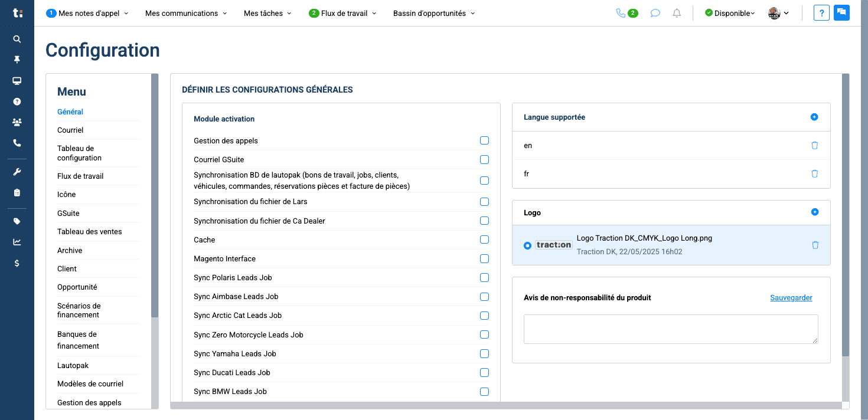Check Sync Ducati Leads Job checkbox
This screenshot has height=420, width=868.
pyautogui.click(x=484, y=372)
